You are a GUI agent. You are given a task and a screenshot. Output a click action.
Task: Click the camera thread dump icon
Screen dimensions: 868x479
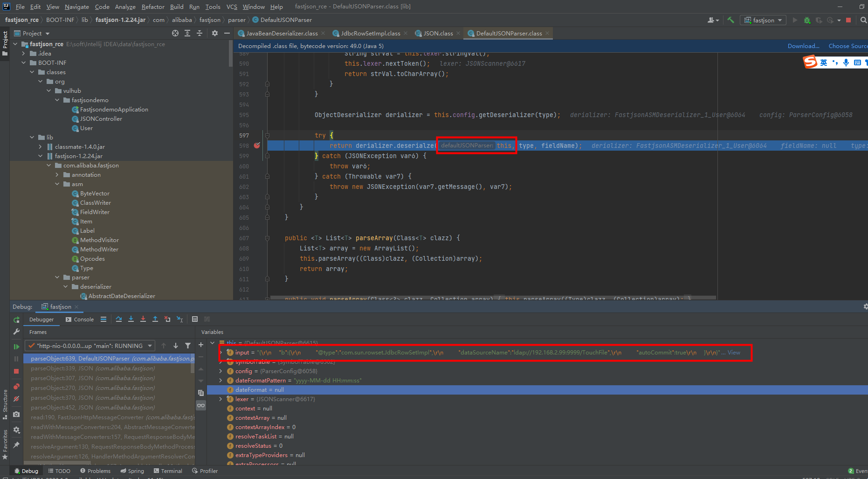pyautogui.click(x=16, y=414)
